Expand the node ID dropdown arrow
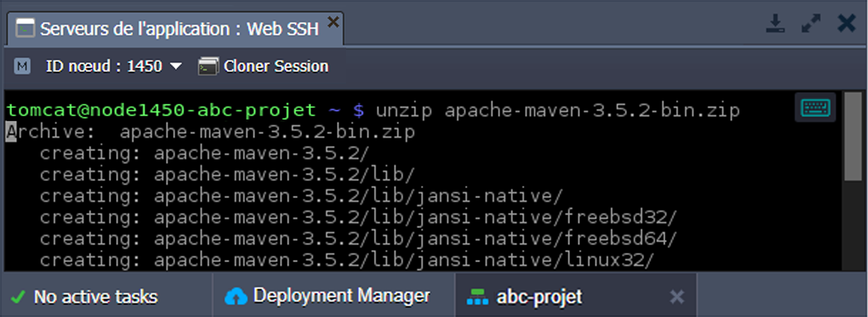Image resolution: width=868 pixels, height=317 pixels. click(176, 66)
